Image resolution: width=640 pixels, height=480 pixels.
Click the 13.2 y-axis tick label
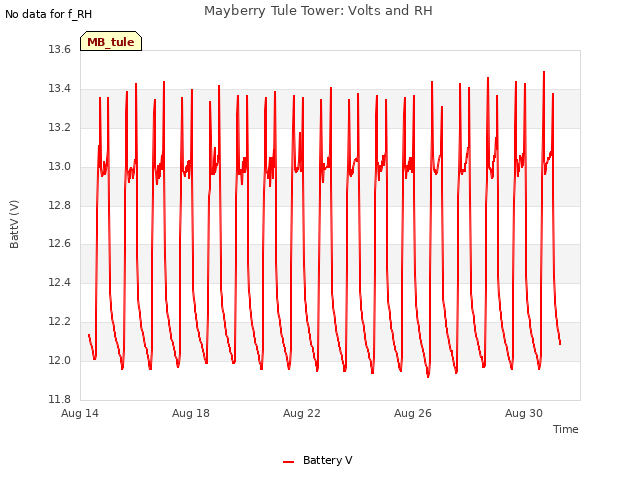(x=60, y=128)
